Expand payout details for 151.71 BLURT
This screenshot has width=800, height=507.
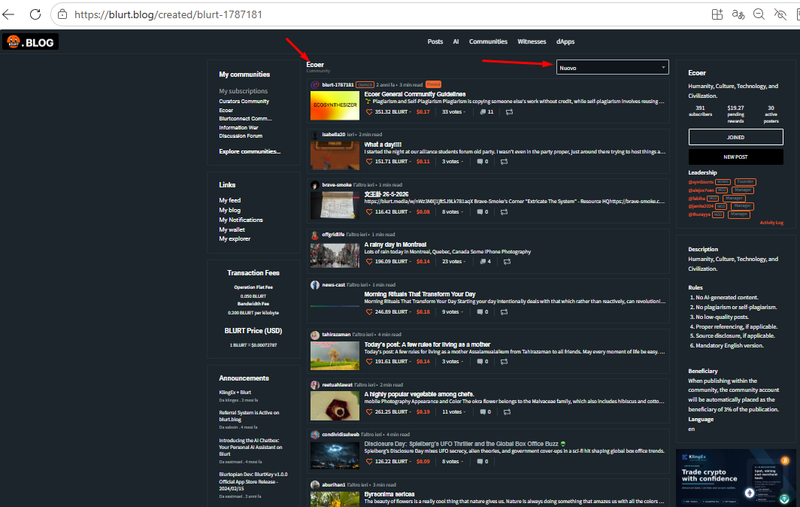393,162
